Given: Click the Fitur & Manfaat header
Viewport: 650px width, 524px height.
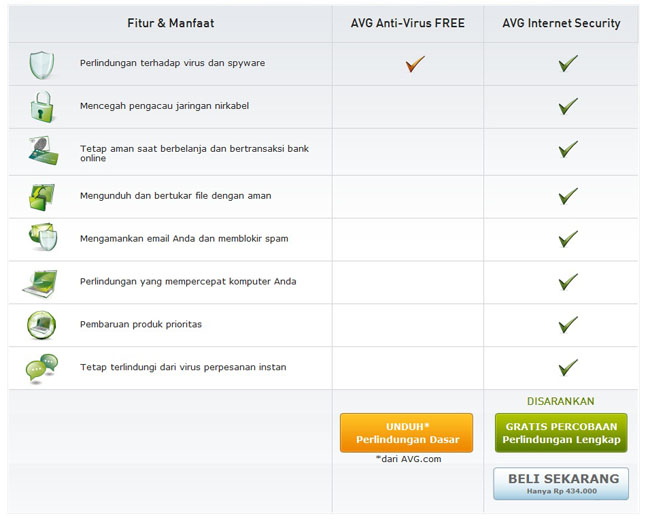Looking at the screenshot, I should 171,23.
